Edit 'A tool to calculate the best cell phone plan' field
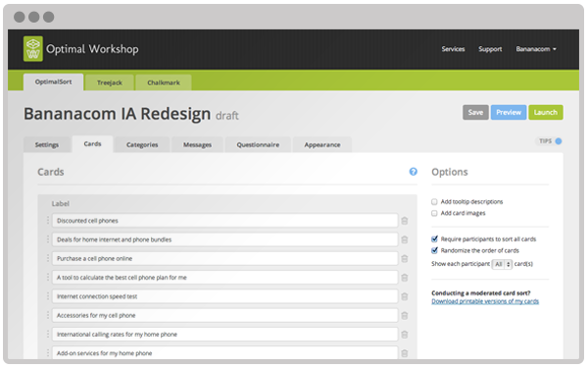 (225, 278)
